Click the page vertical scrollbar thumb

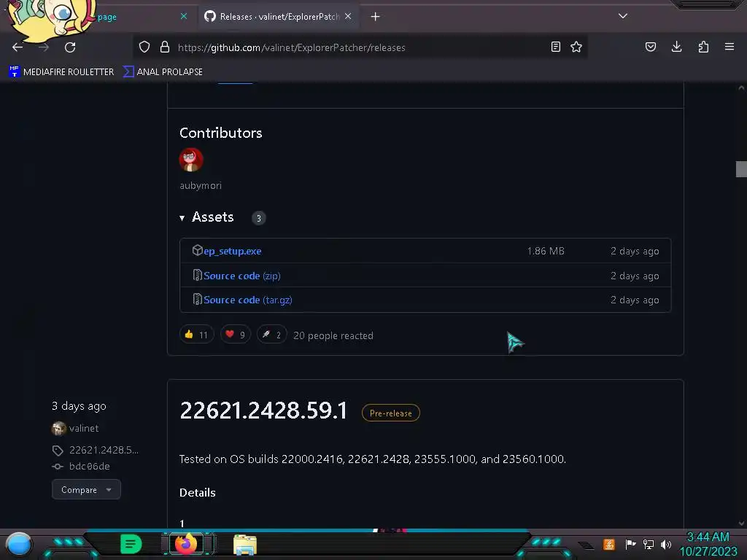(741, 169)
